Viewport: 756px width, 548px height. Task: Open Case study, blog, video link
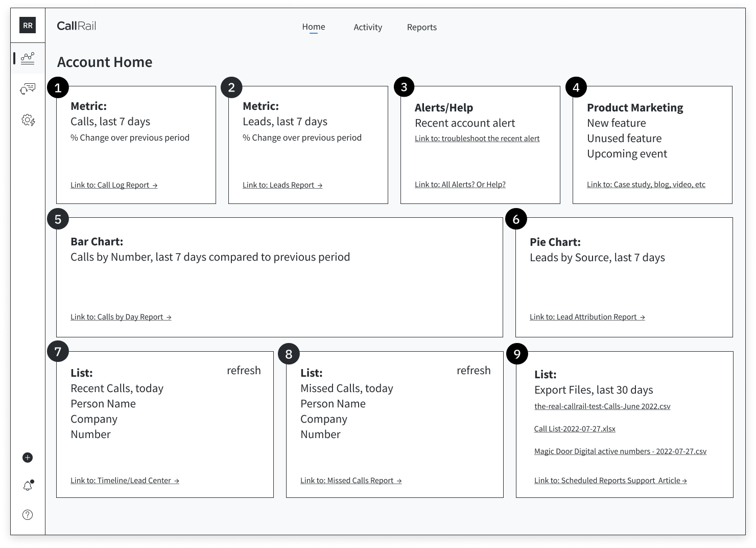(646, 185)
